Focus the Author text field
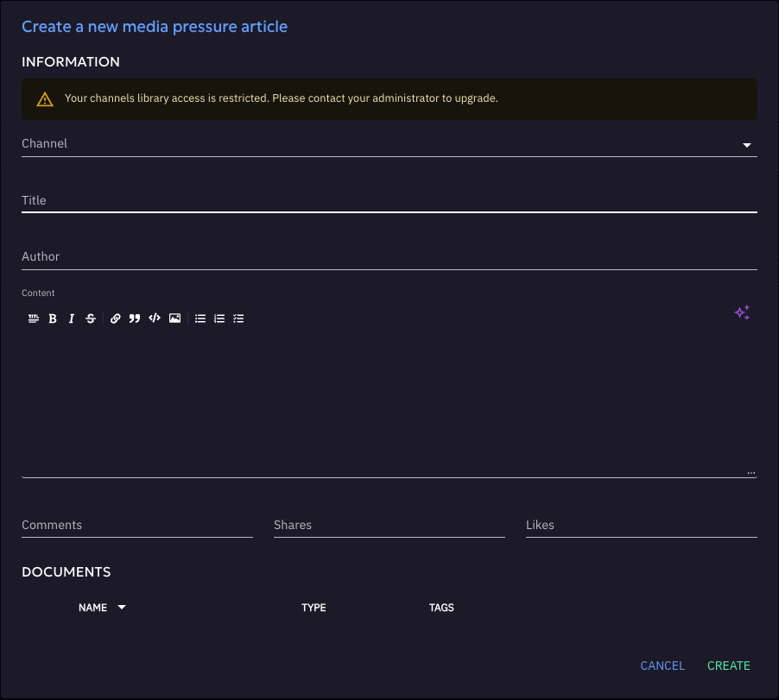 point(389,257)
